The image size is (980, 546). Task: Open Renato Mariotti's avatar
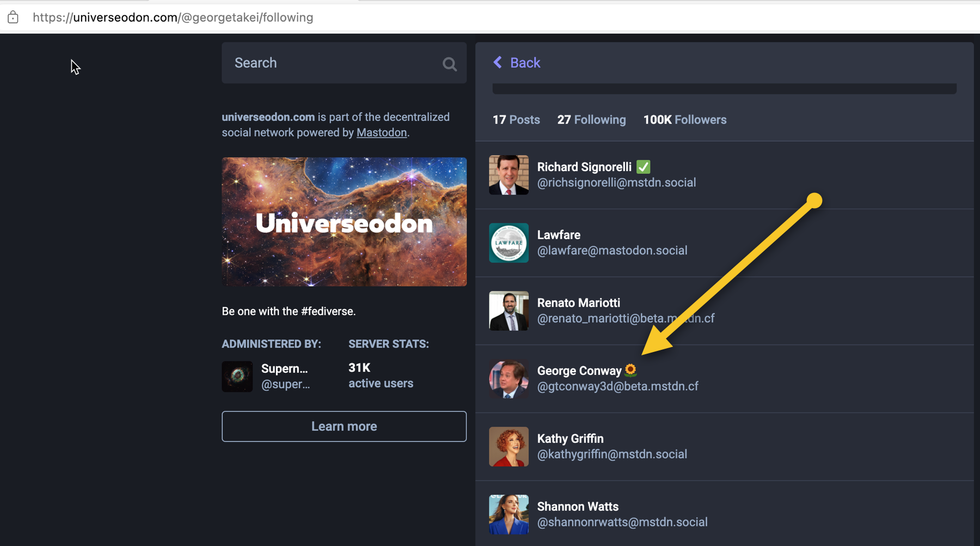click(509, 311)
